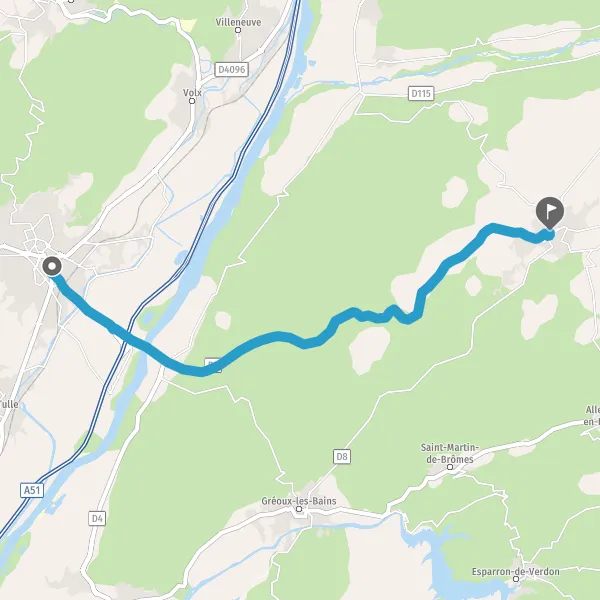
Task: Select the D4096 road shield
Action: pyautogui.click(x=232, y=69)
